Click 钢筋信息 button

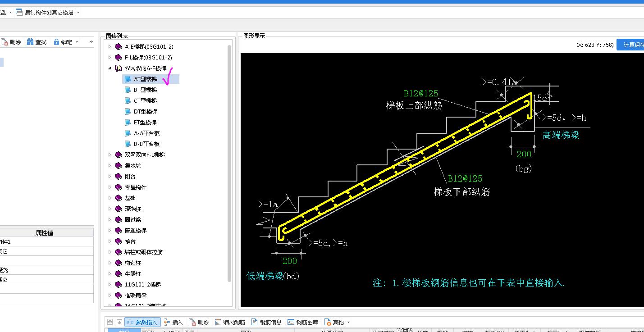pos(266,322)
